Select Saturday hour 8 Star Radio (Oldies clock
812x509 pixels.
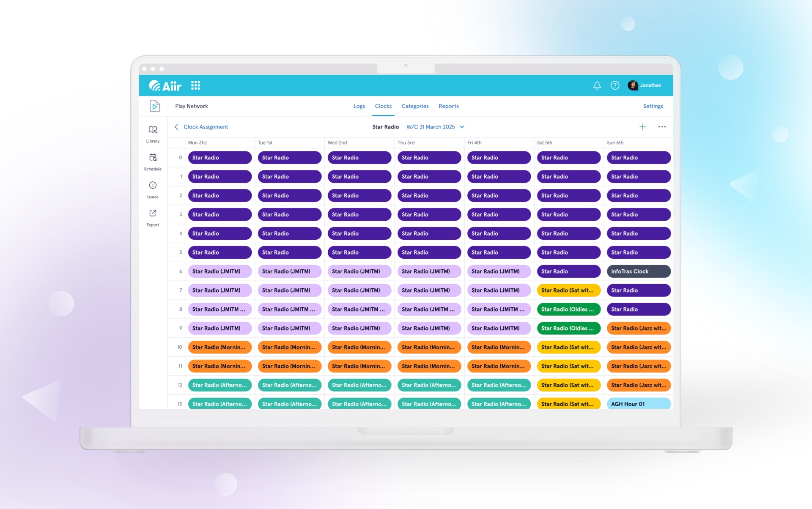[x=569, y=309]
